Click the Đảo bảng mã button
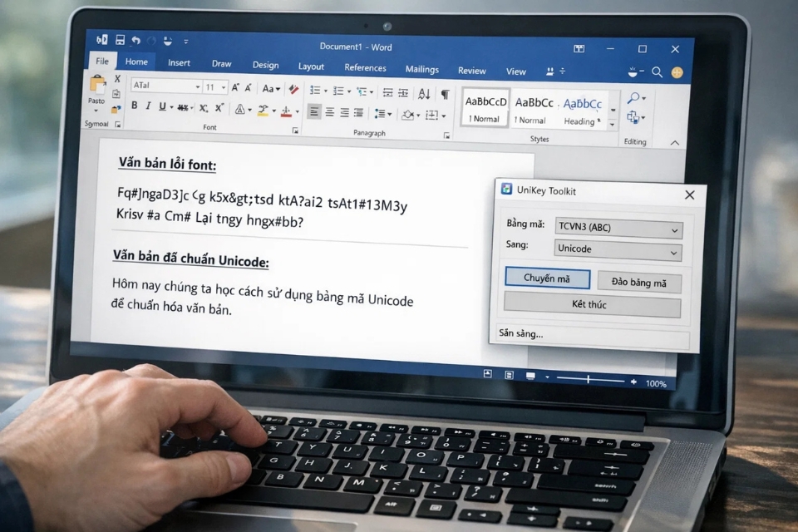 pyautogui.click(x=639, y=283)
